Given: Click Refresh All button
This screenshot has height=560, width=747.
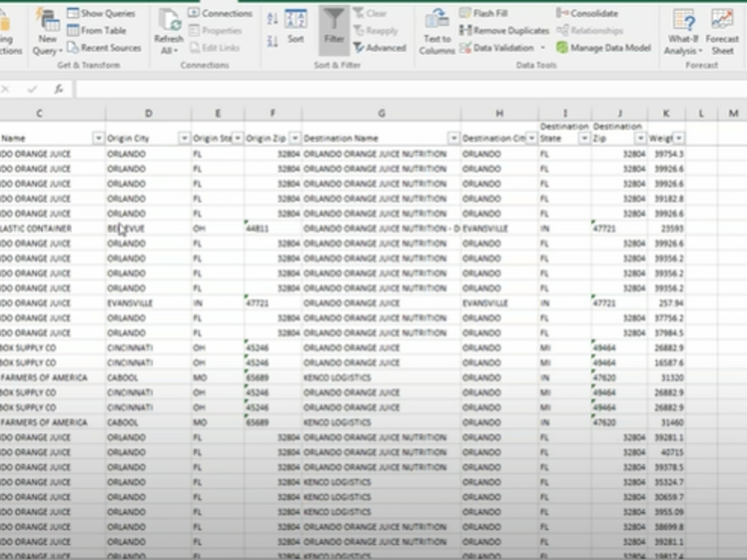Looking at the screenshot, I should [x=169, y=32].
